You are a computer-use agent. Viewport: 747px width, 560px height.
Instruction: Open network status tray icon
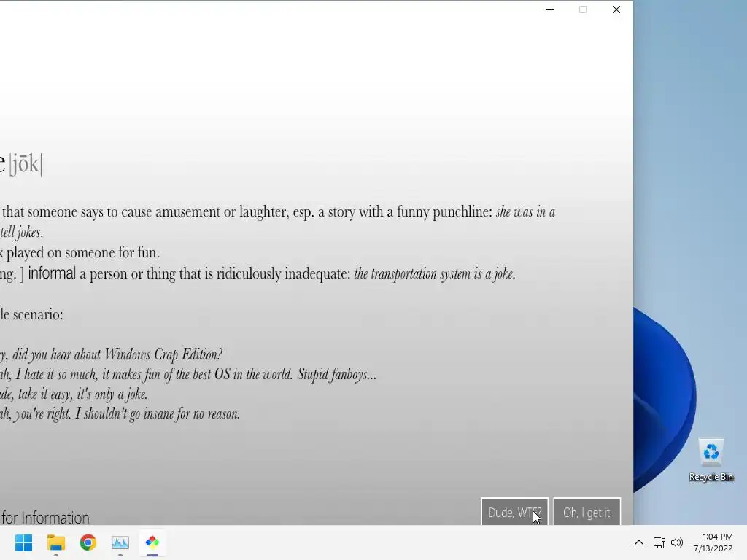659,542
